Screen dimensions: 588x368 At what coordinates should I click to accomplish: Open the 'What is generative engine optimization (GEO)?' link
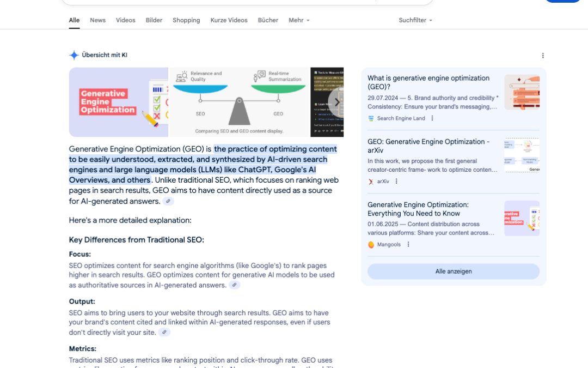[x=428, y=82]
